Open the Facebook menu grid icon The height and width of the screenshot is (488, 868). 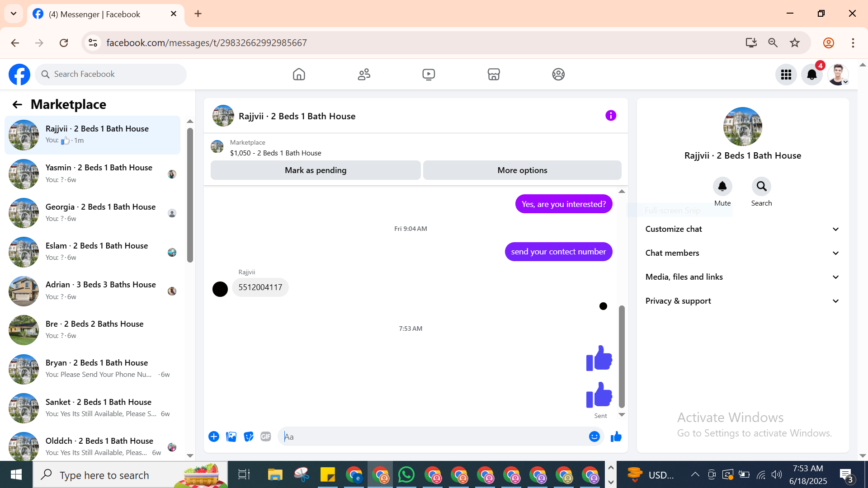coord(786,75)
